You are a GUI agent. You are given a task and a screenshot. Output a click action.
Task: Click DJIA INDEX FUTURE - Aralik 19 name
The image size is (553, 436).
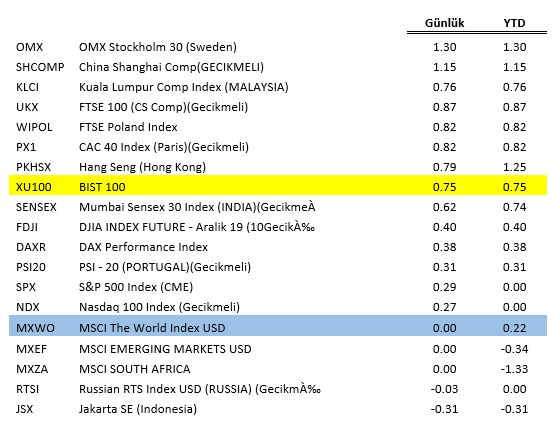(197, 227)
